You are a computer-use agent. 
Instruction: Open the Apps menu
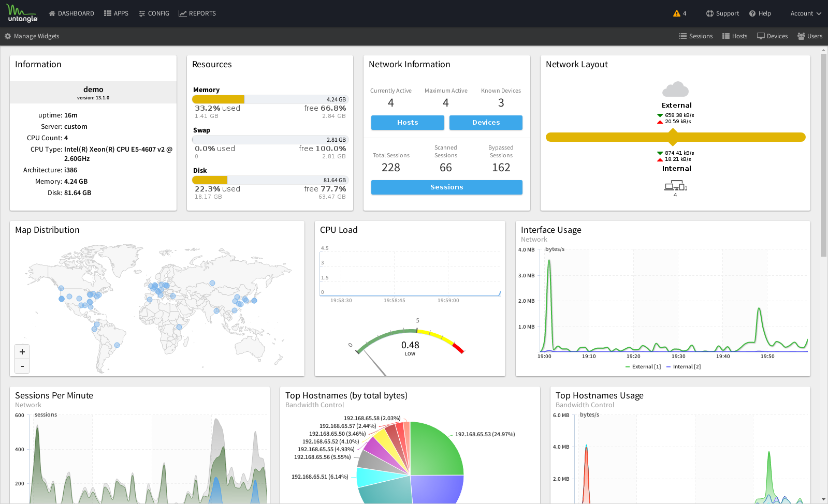coord(116,13)
